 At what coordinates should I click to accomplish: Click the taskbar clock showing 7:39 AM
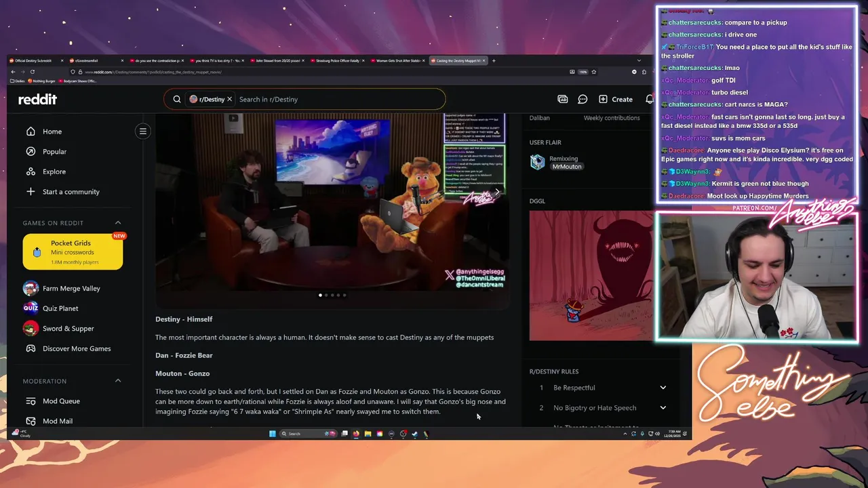point(671,434)
